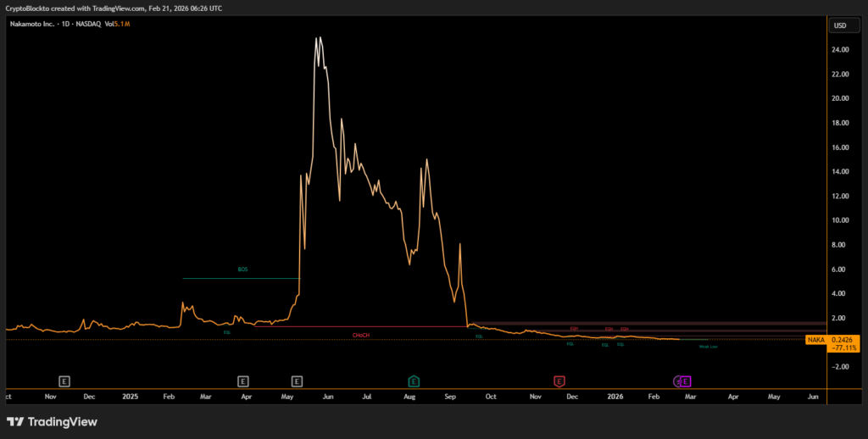The width and height of the screenshot is (868, 439).
Task: Click the 24.00 mark on the price axis
Action: click(840, 50)
